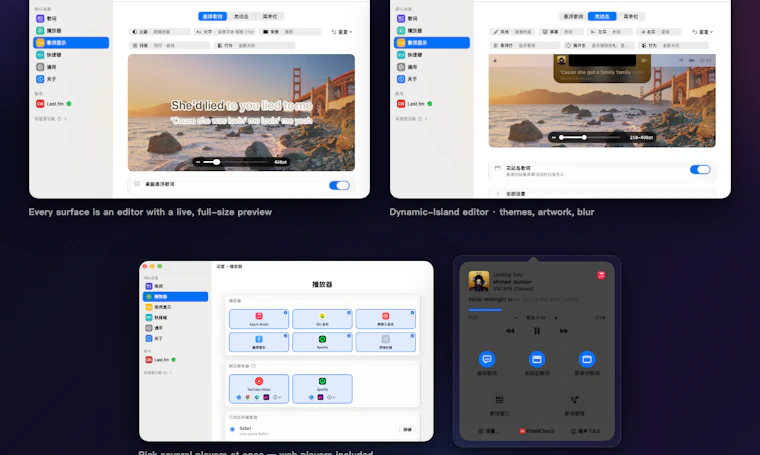Click the 移除 button for Safari
Screen dimensions: 760x455
(407, 430)
